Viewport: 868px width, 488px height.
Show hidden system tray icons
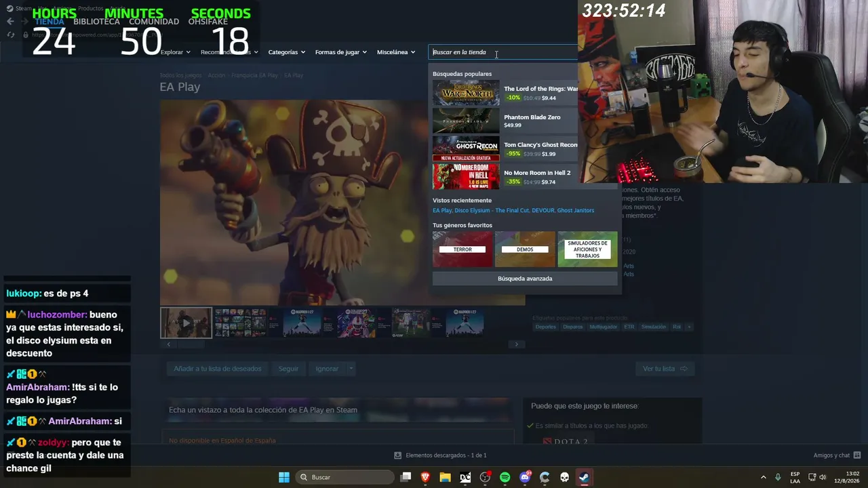pyautogui.click(x=763, y=477)
